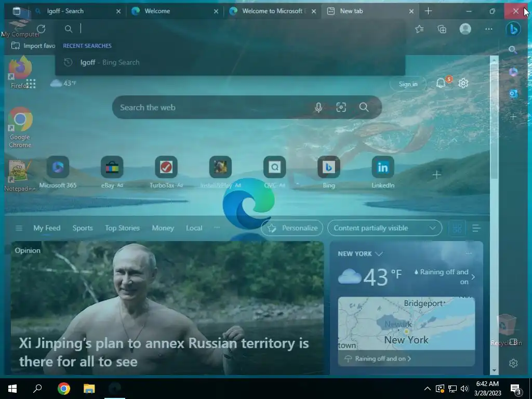This screenshot has width=532, height=399.
Task: Open the profile avatar icon
Action: pos(465,29)
